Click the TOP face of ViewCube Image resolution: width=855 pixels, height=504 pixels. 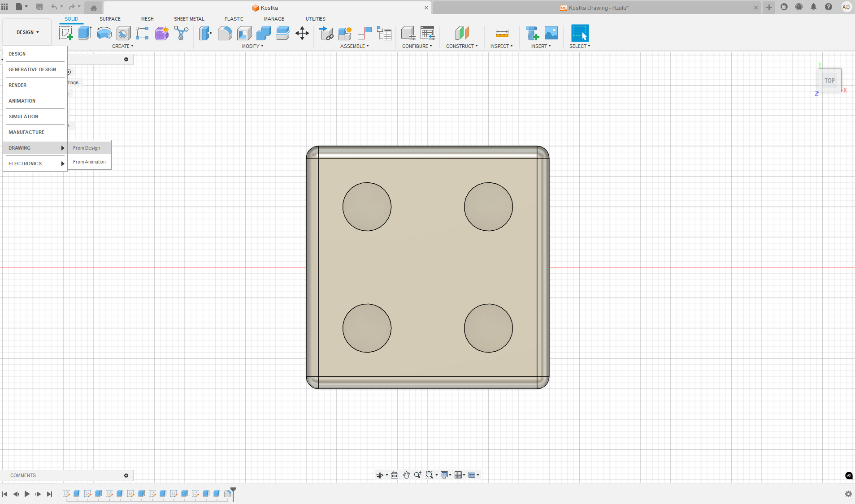[829, 81]
